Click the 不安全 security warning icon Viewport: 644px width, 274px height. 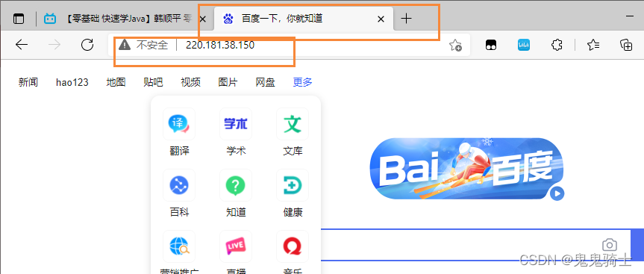pos(125,45)
